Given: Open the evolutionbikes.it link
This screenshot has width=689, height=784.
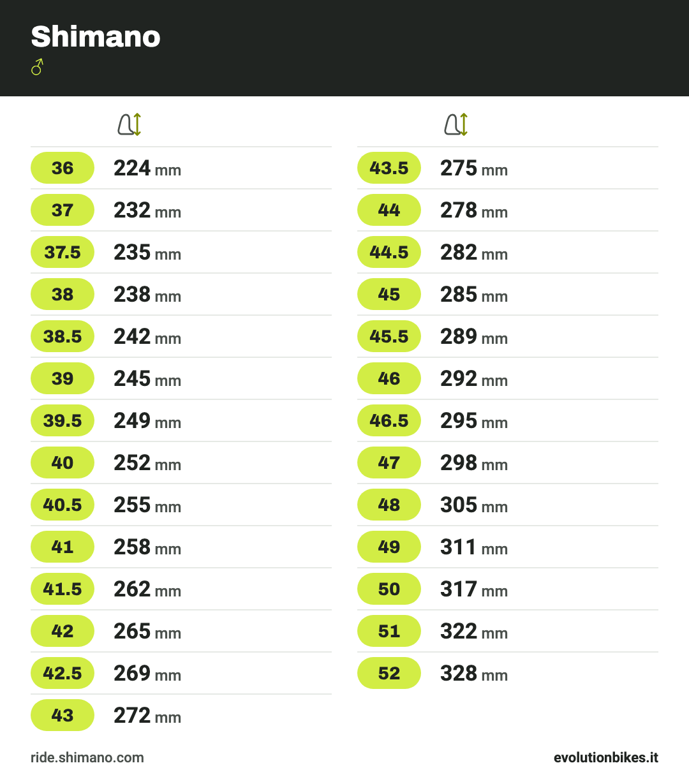Looking at the screenshot, I should (606, 758).
